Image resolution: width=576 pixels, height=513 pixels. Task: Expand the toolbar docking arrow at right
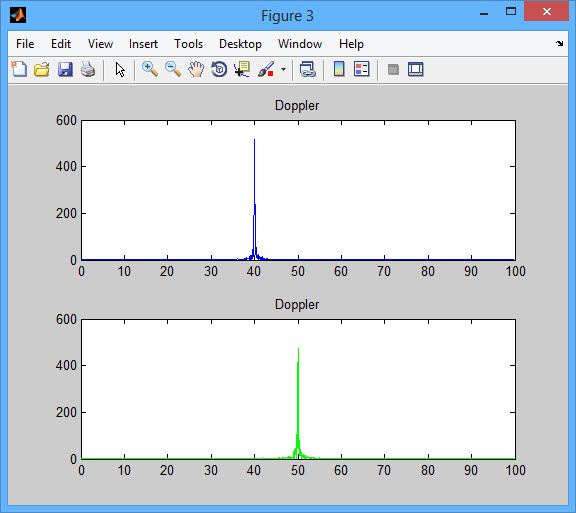point(559,44)
